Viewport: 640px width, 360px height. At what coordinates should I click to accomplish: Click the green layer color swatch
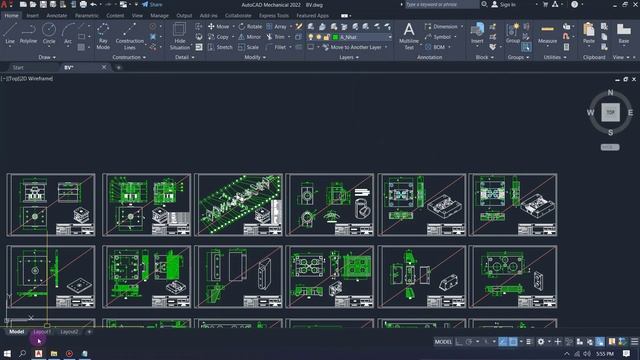pos(336,37)
